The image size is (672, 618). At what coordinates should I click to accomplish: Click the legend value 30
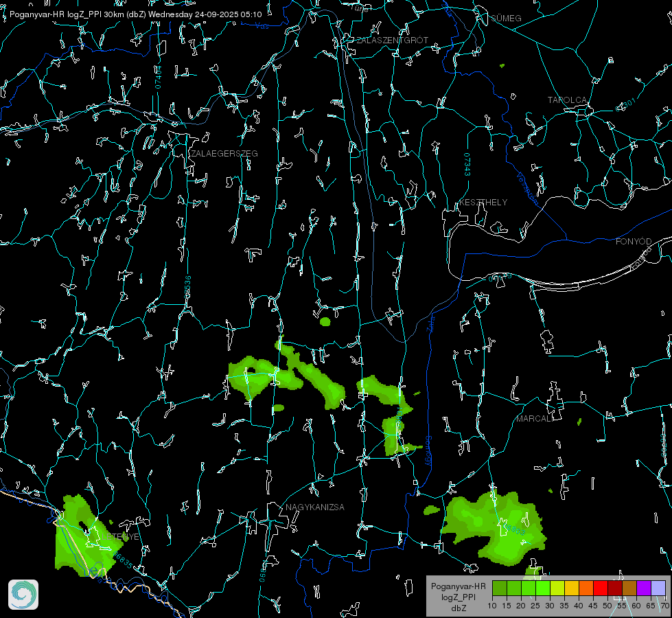coord(550,606)
